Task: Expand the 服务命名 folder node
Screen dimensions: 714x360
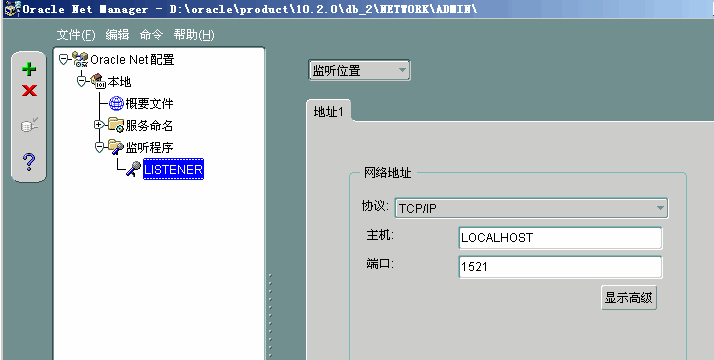Action: [99, 124]
